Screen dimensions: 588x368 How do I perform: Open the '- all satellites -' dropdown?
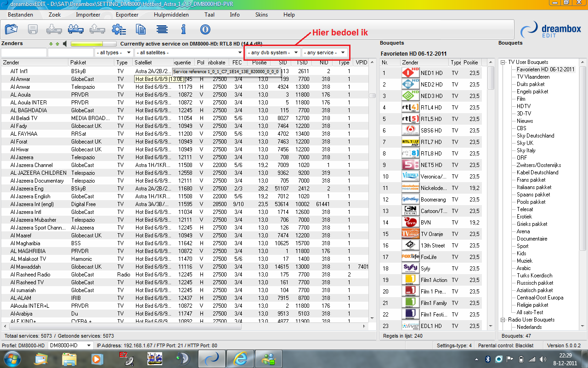(x=189, y=52)
